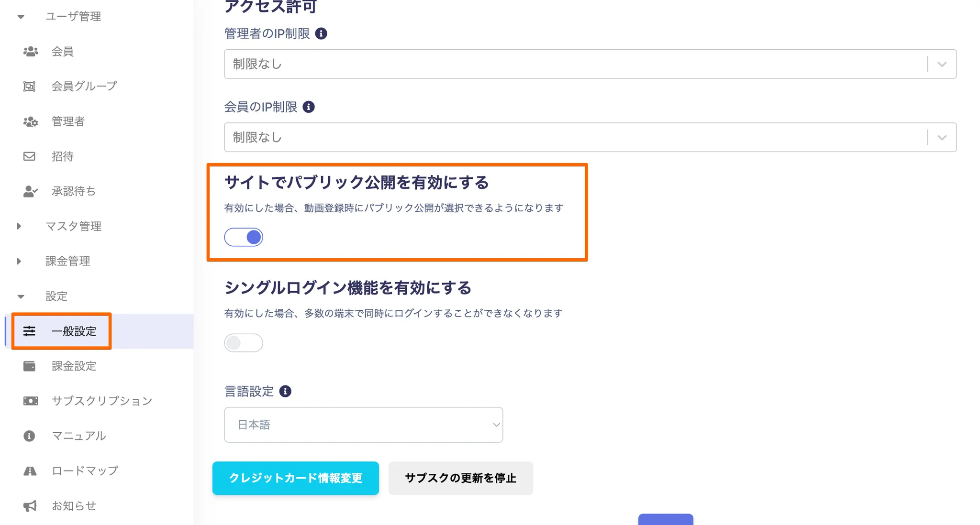Click the 会員 people icon in sidebar

30,52
